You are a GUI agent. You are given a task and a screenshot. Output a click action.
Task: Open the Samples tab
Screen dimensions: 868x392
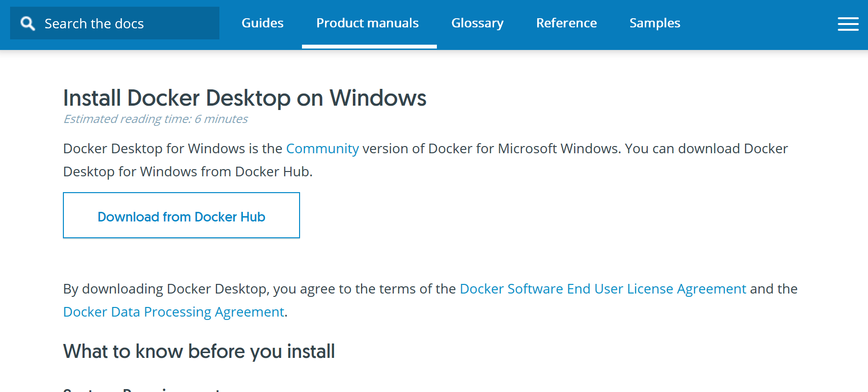(655, 23)
